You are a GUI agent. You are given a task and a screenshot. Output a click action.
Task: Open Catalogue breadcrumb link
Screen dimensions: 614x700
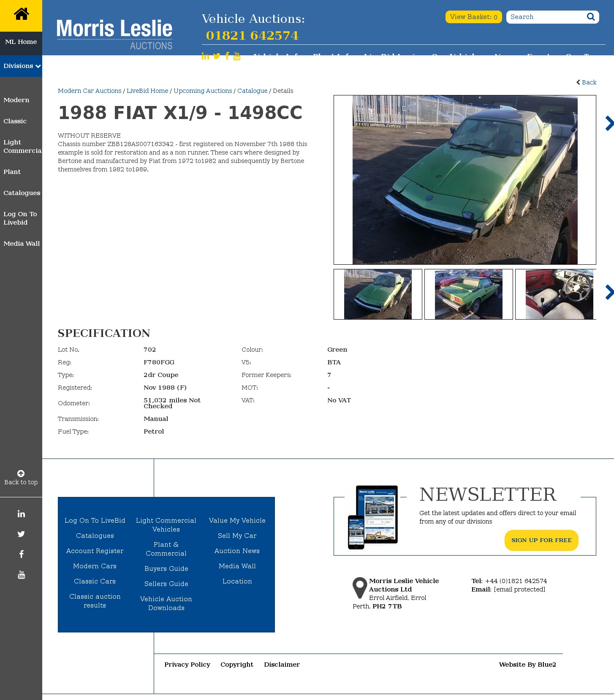[x=253, y=91]
